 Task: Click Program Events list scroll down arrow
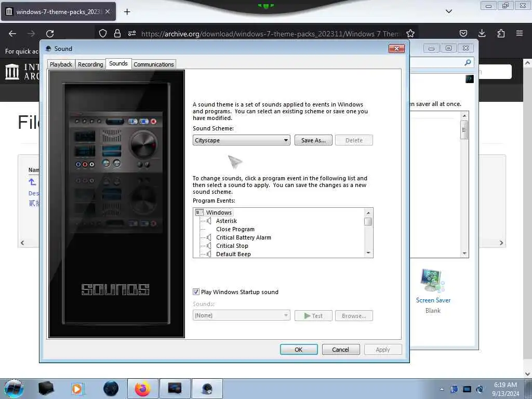click(368, 253)
